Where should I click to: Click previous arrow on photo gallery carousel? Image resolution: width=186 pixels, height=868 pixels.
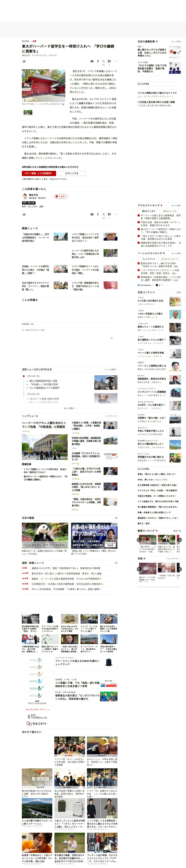coord(139,569)
